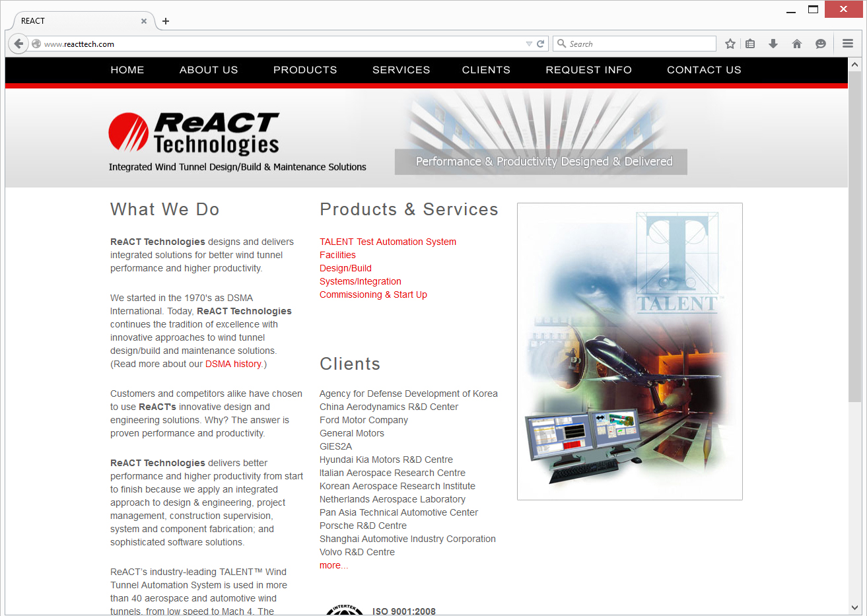The image size is (867, 616).
Task: Open the downloads arrow icon
Action: coord(773,44)
